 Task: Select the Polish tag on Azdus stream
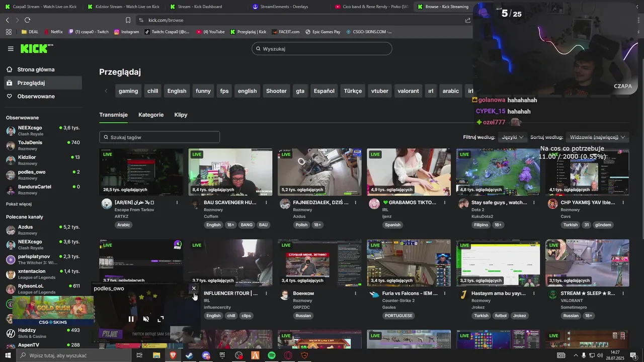[301, 225]
